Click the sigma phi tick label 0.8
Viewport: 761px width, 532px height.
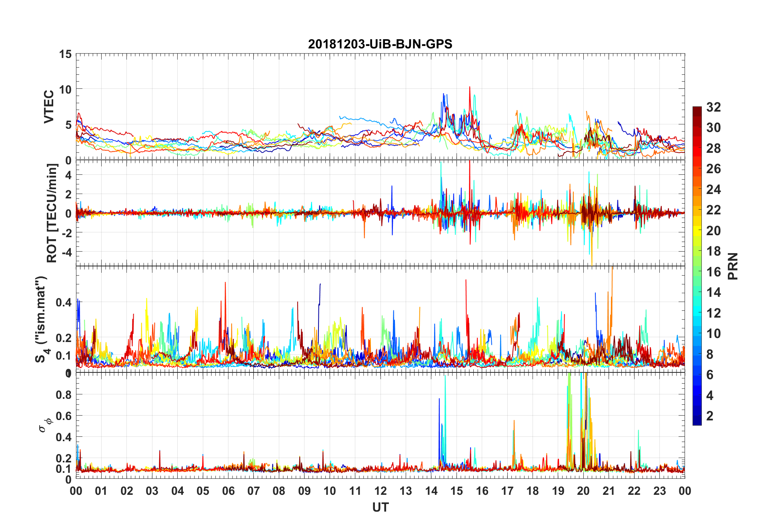[64, 394]
